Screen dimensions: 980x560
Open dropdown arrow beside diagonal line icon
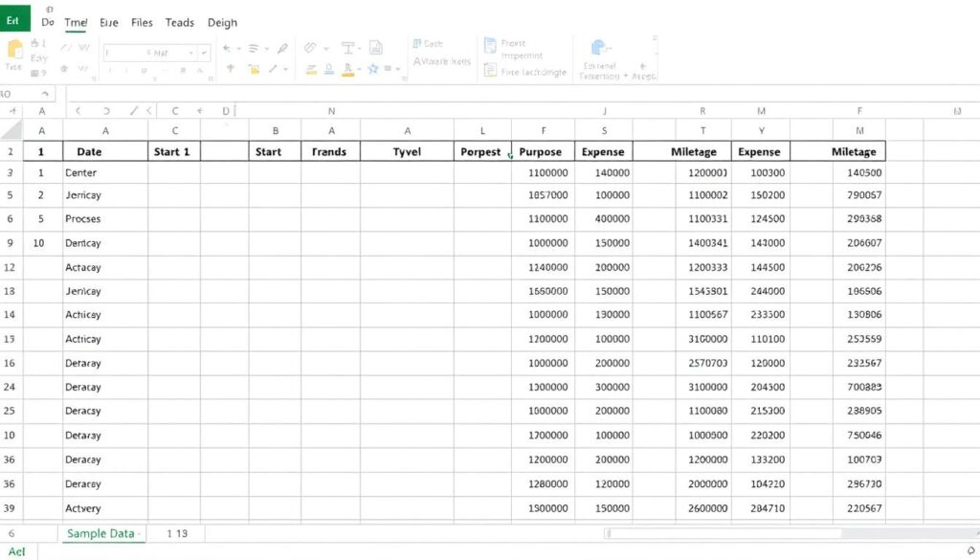285,69
